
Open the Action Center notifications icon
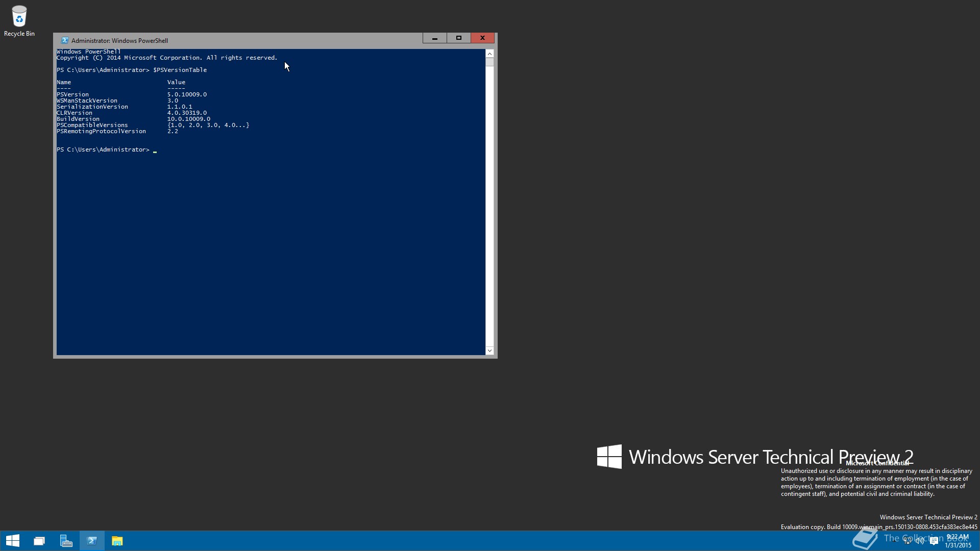click(x=934, y=541)
